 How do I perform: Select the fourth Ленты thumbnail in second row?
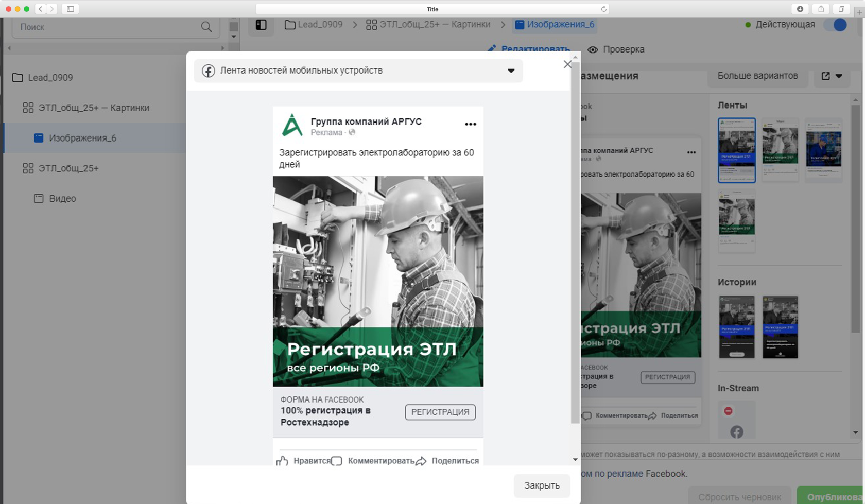[x=737, y=221]
